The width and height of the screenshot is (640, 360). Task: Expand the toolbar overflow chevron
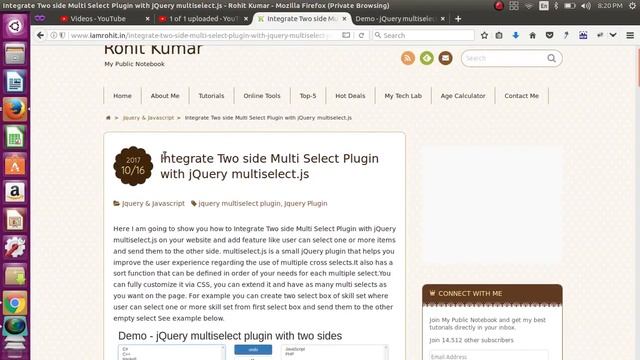613,35
